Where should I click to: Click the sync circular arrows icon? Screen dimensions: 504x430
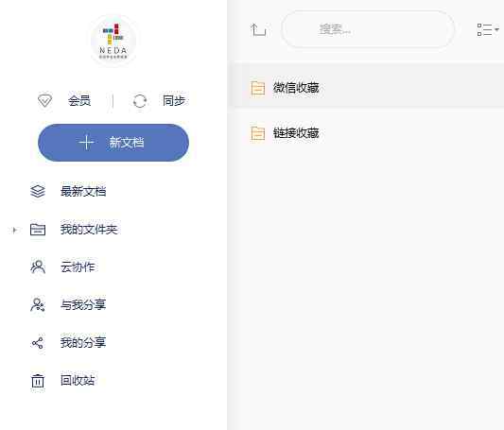140,101
